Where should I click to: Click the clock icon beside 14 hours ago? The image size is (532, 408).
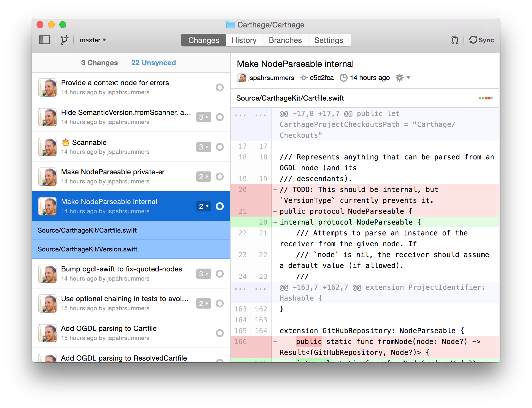click(344, 78)
